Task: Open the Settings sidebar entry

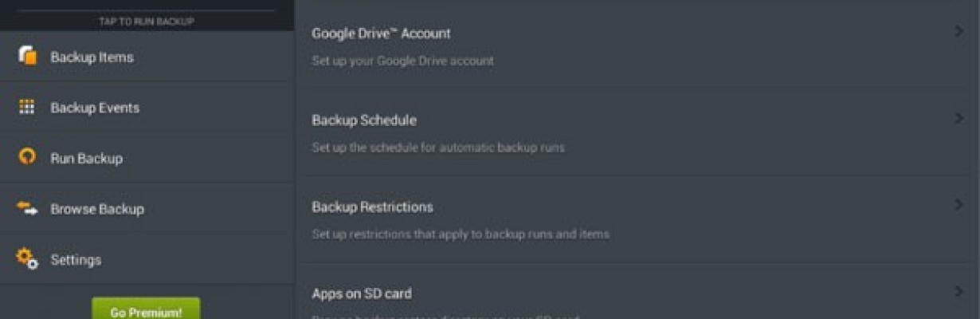Action: tap(147, 259)
